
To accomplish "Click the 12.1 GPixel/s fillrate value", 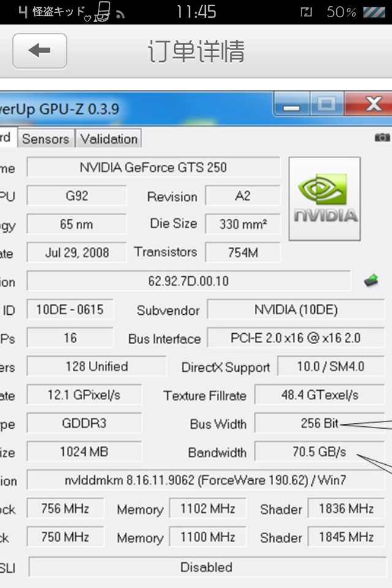I will click(x=84, y=395).
